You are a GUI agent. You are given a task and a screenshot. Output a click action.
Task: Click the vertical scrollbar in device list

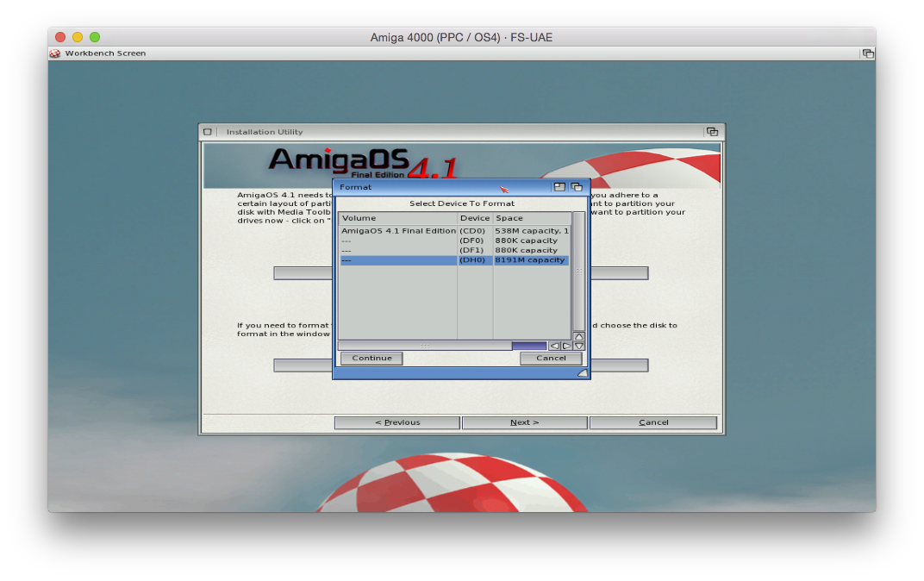pyautogui.click(x=578, y=271)
